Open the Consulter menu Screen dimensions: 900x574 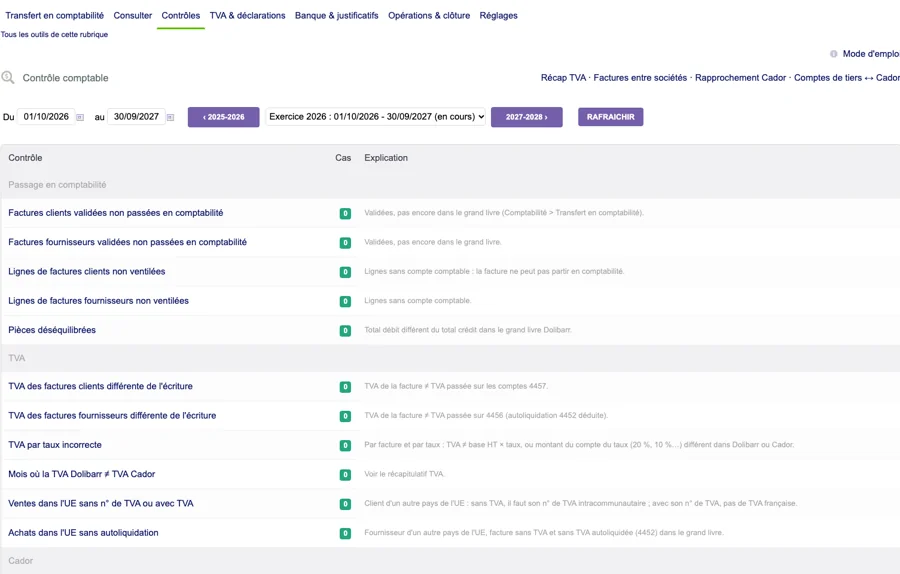click(x=133, y=15)
